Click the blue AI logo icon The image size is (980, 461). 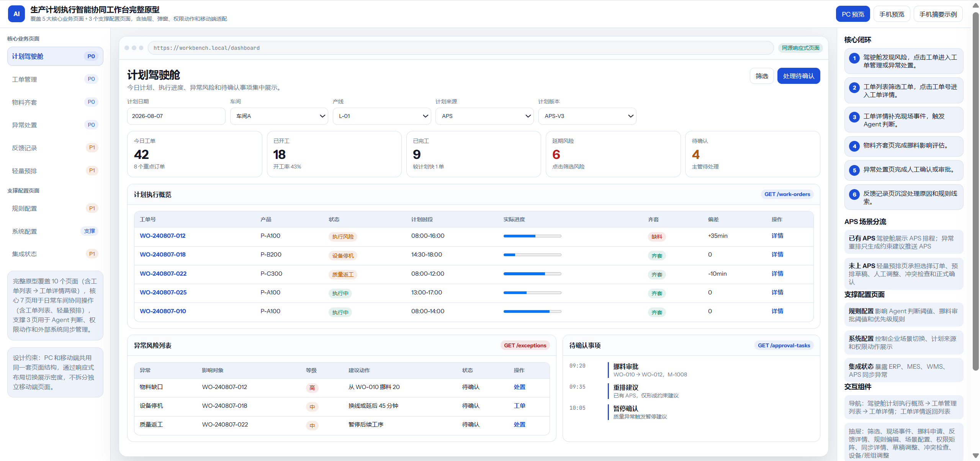[16, 14]
